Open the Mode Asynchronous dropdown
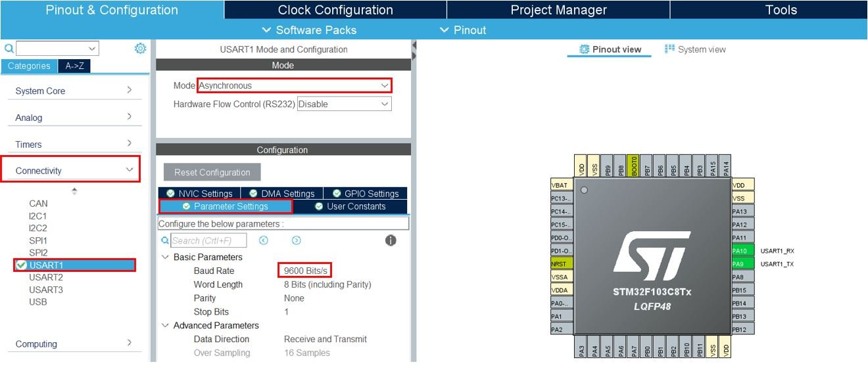This screenshot has width=868, height=377. [x=295, y=85]
